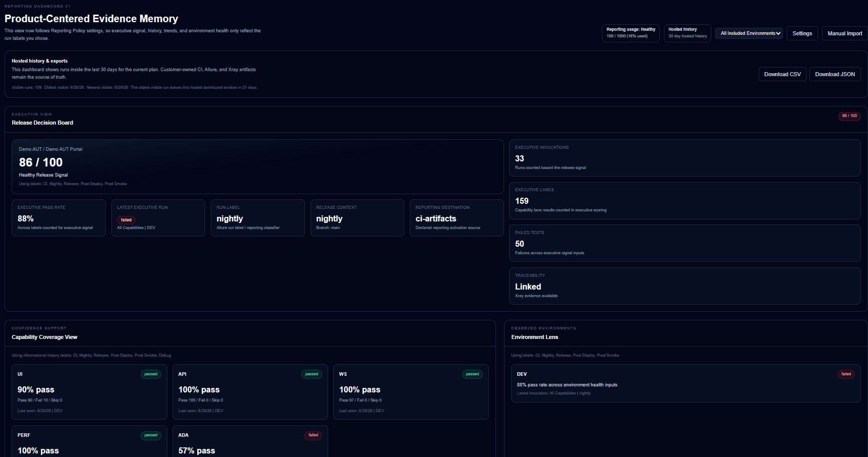Click the failed badge under Latest Executive Run

point(126,220)
